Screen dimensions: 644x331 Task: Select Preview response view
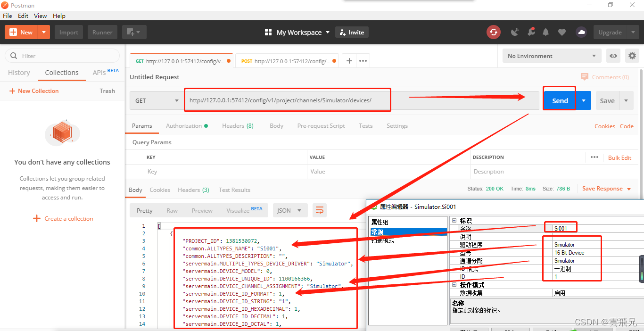coord(202,210)
